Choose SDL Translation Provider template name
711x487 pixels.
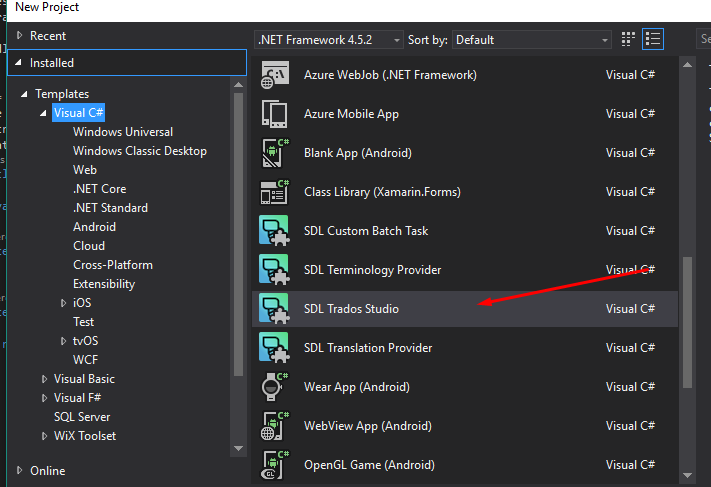tap(368, 348)
